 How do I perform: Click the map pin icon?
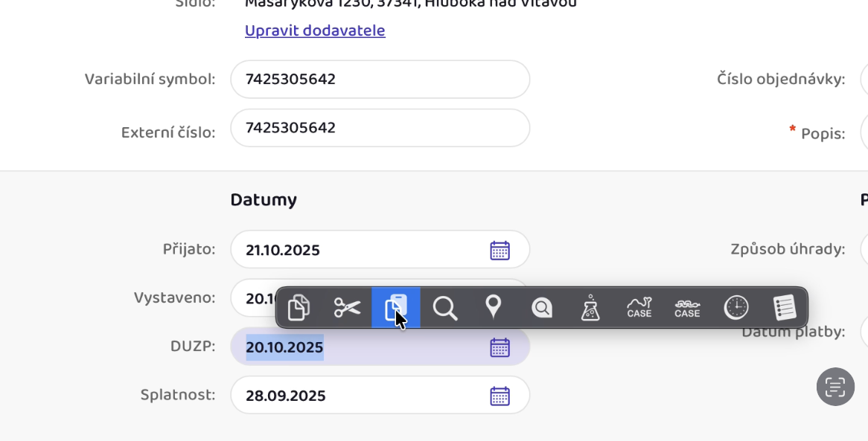(493, 307)
